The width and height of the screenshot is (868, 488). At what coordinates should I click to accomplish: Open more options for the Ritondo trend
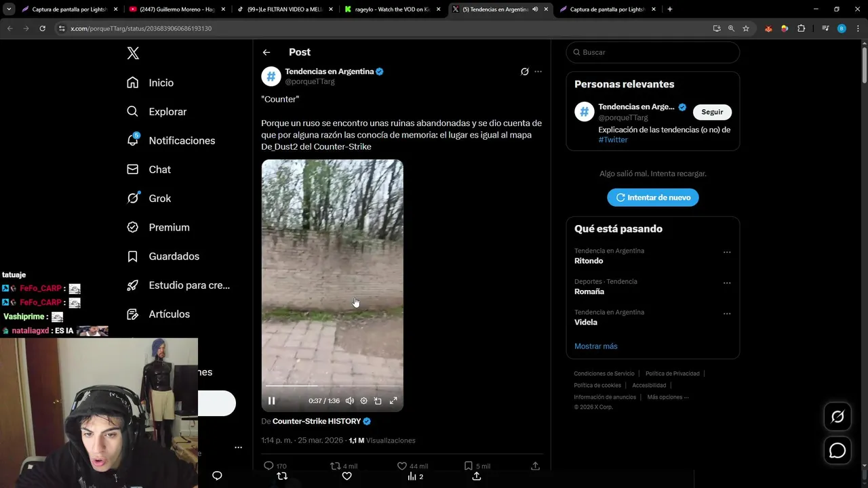tap(727, 252)
